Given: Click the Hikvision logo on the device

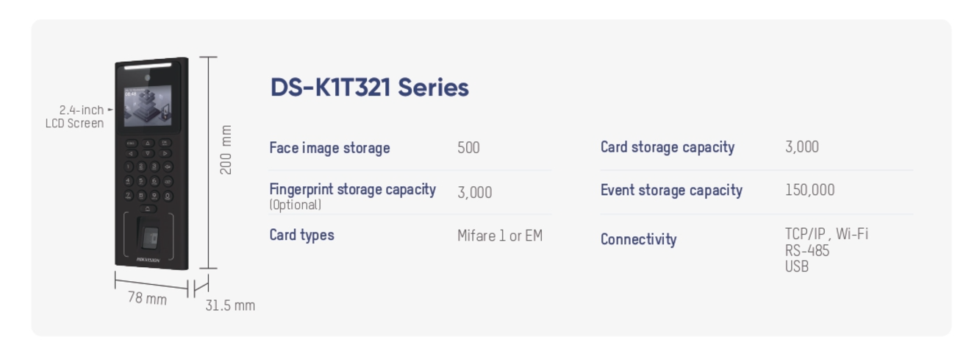Looking at the screenshot, I should click(x=148, y=260).
